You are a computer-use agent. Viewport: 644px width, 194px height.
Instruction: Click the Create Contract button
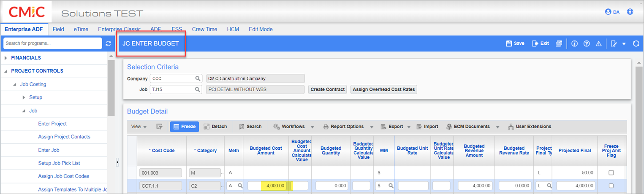click(x=328, y=89)
